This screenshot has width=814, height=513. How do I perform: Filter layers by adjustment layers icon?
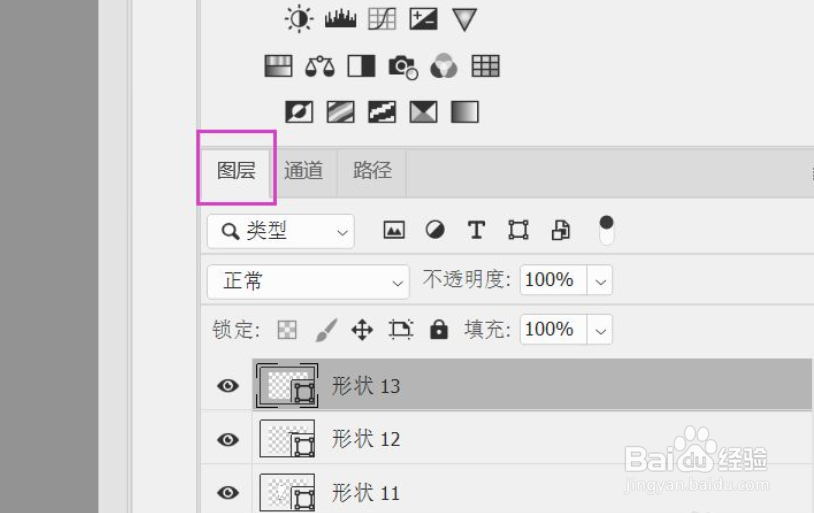[435, 230]
